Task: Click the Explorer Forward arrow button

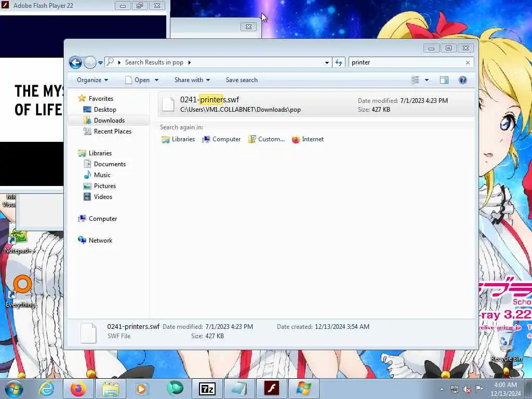Action: (x=90, y=62)
